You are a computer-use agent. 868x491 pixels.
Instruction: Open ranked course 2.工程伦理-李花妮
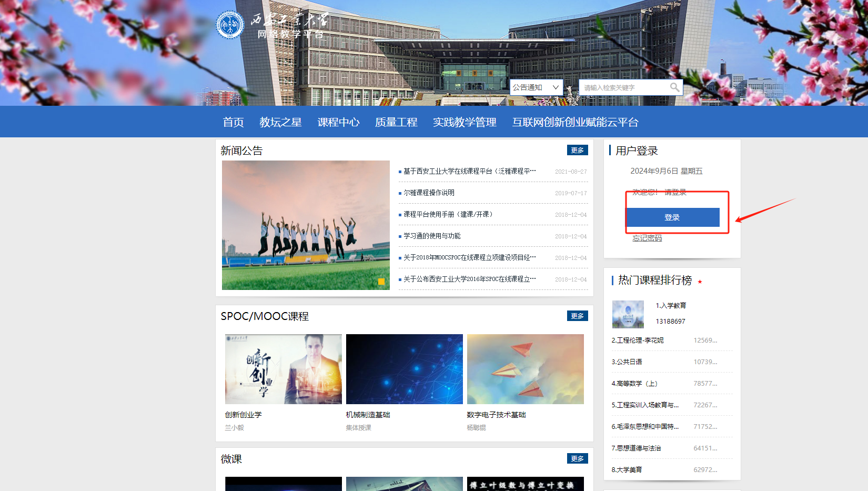coord(638,340)
